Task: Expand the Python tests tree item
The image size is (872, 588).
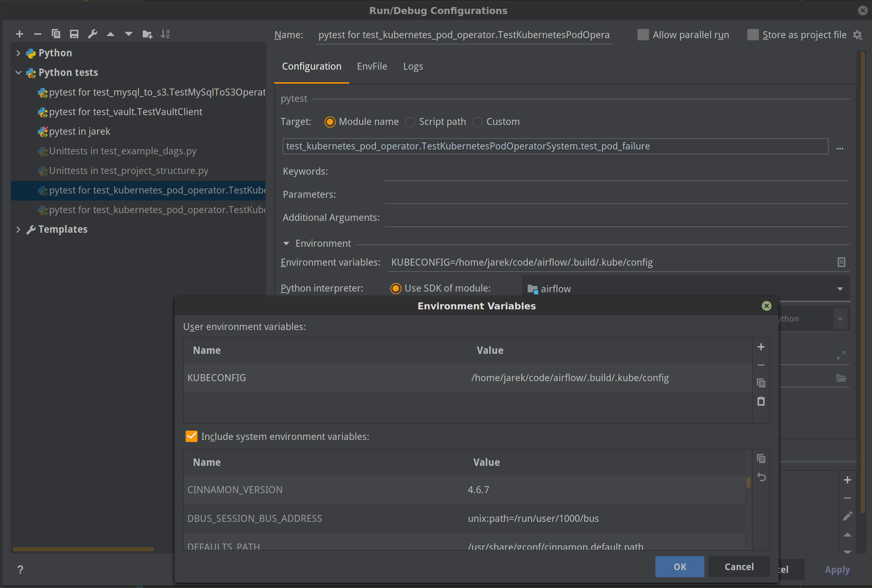Action: [19, 72]
